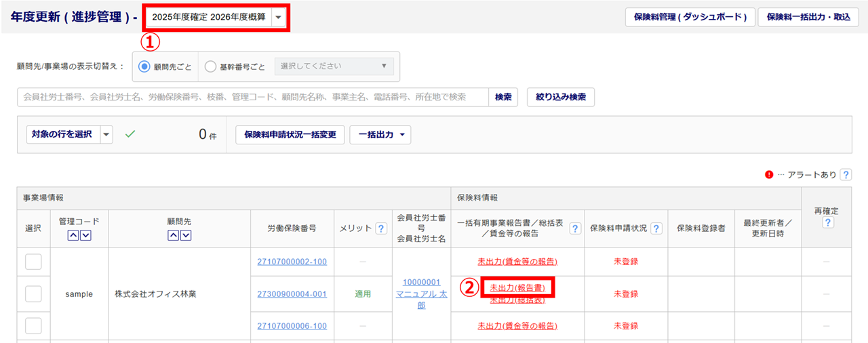The image size is (868, 343).
Task: Open the fiscal year selection dropdown
Action: (x=279, y=17)
